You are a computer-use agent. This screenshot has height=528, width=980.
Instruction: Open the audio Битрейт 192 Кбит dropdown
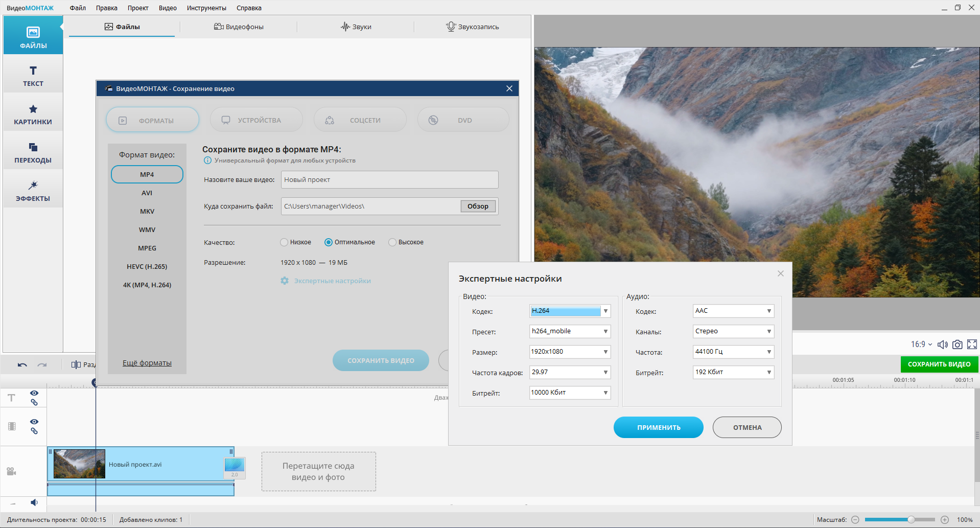click(x=734, y=372)
